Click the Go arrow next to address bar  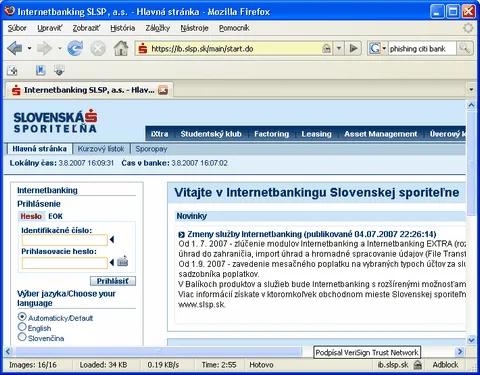[x=353, y=49]
